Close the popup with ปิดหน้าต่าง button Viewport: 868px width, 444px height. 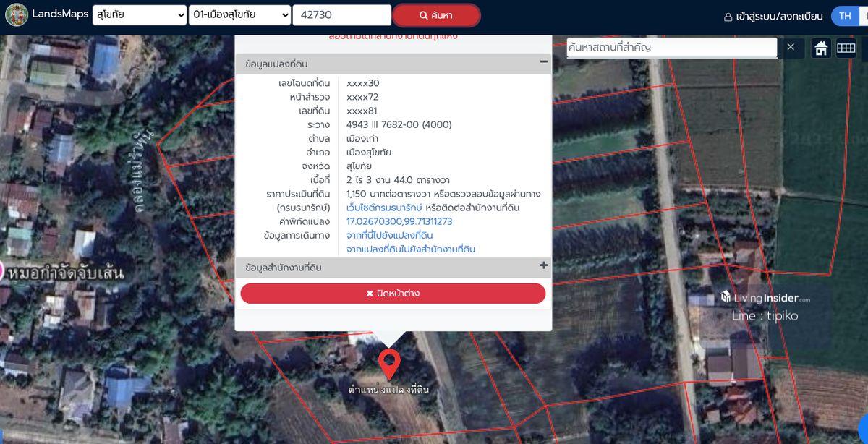[393, 294]
